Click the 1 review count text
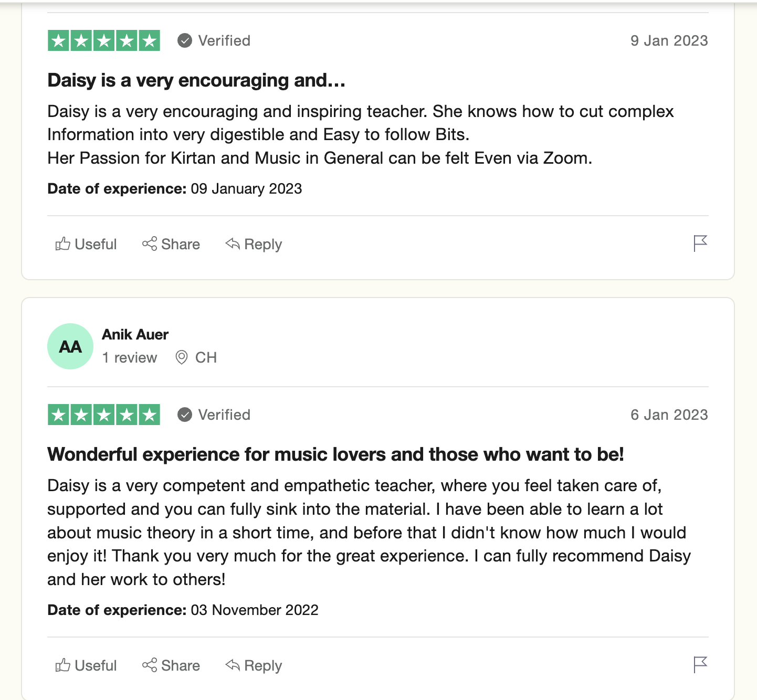Image resolution: width=757 pixels, height=700 pixels. pyautogui.click(x=130, y=357)
